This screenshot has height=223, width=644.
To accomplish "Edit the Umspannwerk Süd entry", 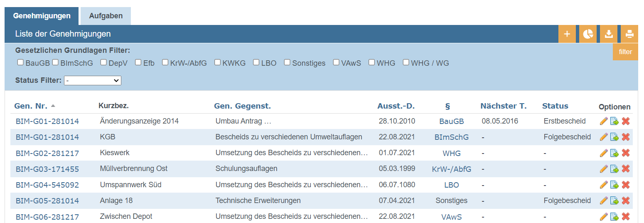I will [604, 185].
